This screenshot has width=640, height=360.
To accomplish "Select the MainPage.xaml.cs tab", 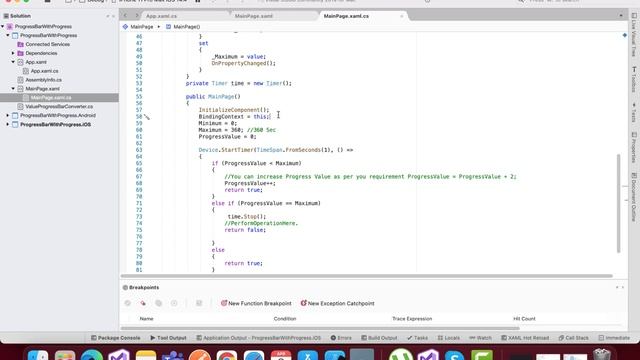I will coord(346,16).
